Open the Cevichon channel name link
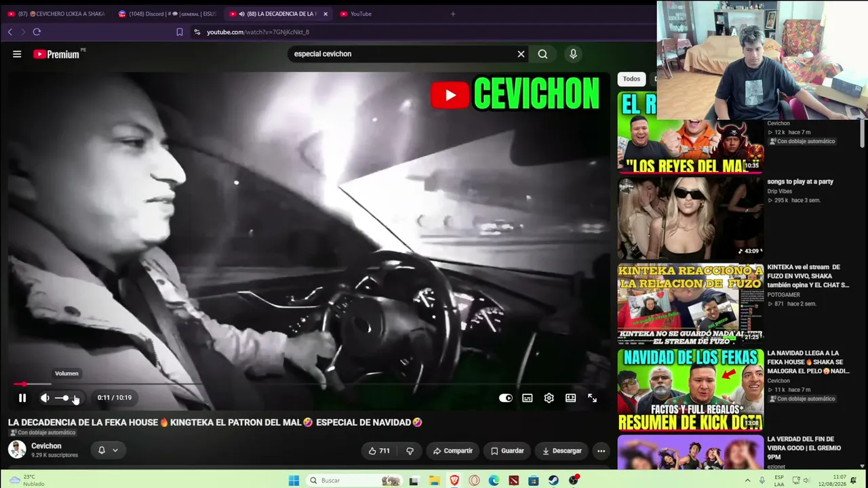Screen dimensions: 868x488 [46, 446]
